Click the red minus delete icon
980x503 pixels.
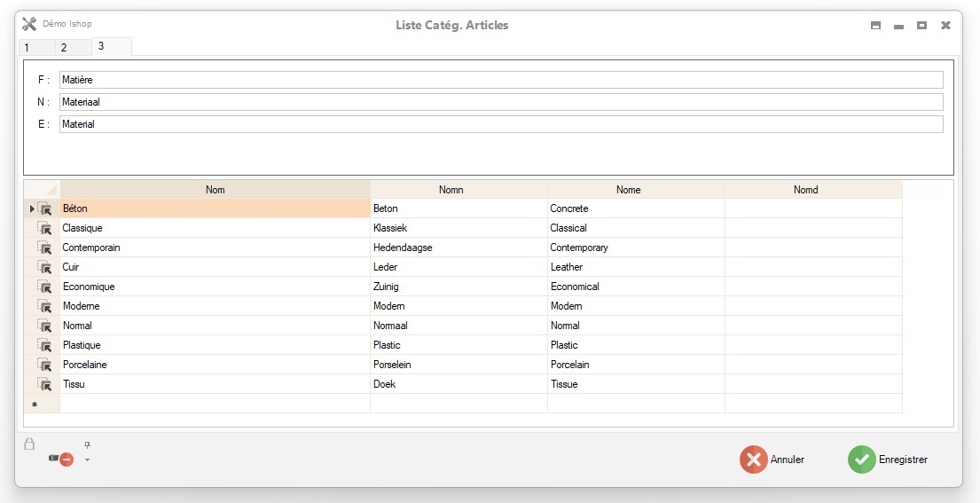65,460
